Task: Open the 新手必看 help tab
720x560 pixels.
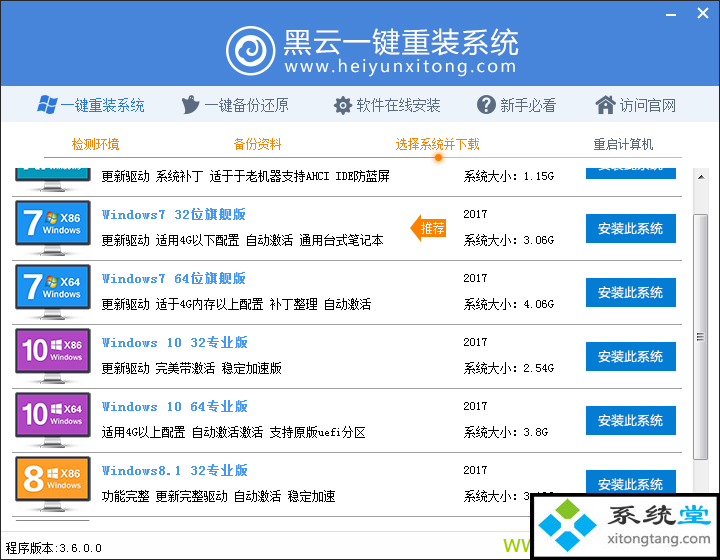Action: (516, 106)
